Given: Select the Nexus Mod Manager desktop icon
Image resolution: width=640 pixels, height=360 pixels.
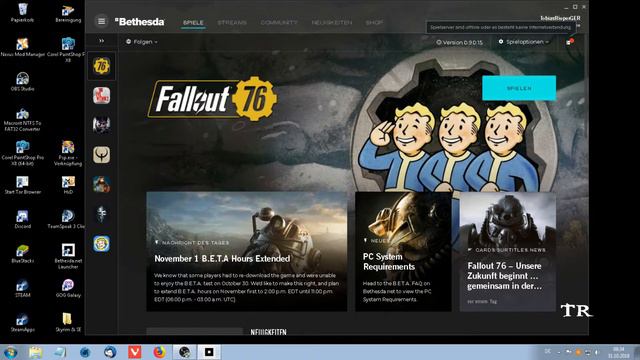Looking at the screenshot, I should 22,47.
